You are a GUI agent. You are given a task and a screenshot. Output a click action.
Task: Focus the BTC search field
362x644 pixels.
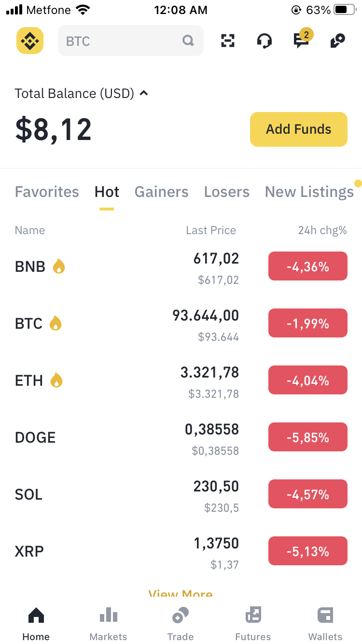pos(131,41)
